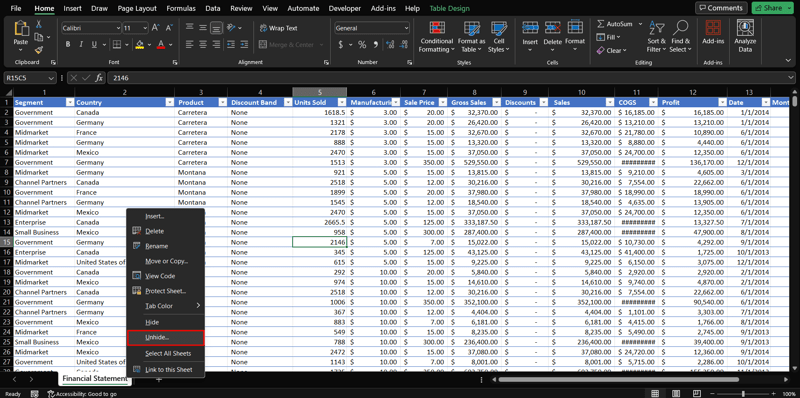Click the Delete cells icon
The width and height of the screenshot is (800, 398).
pos(553,28)
